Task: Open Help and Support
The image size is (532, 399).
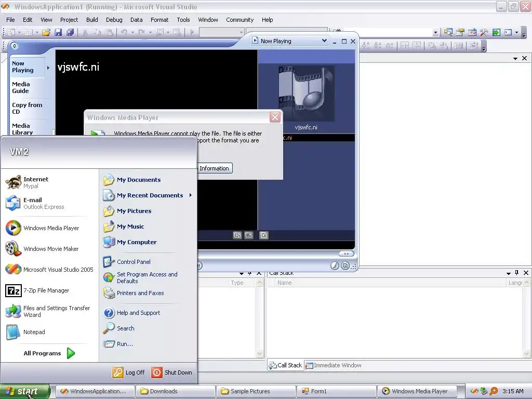Action: [x=131, y=312]
